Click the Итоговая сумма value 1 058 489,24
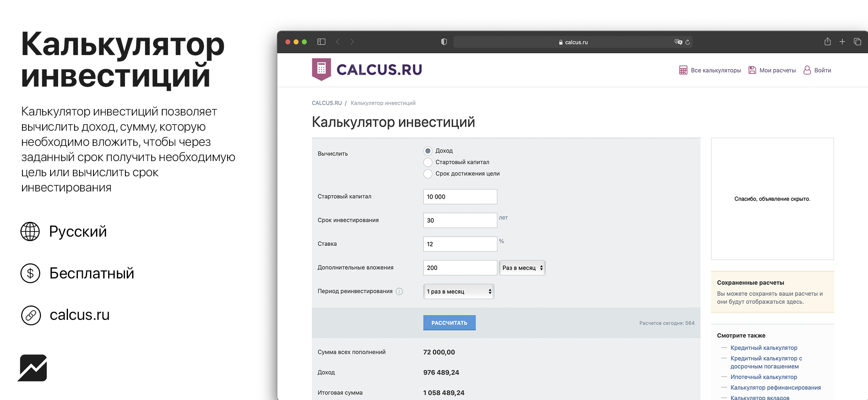This screenshot has height=400, width=868. pyautogui.click(x=444, y=393)
